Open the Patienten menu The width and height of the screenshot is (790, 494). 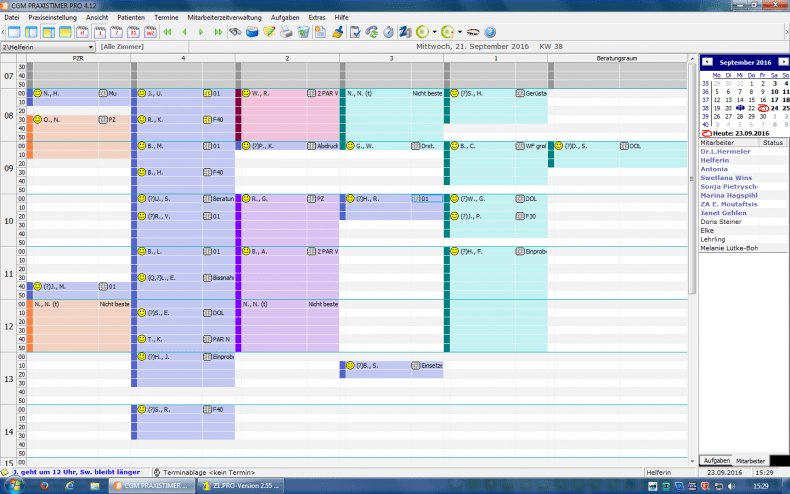[131, 17]
